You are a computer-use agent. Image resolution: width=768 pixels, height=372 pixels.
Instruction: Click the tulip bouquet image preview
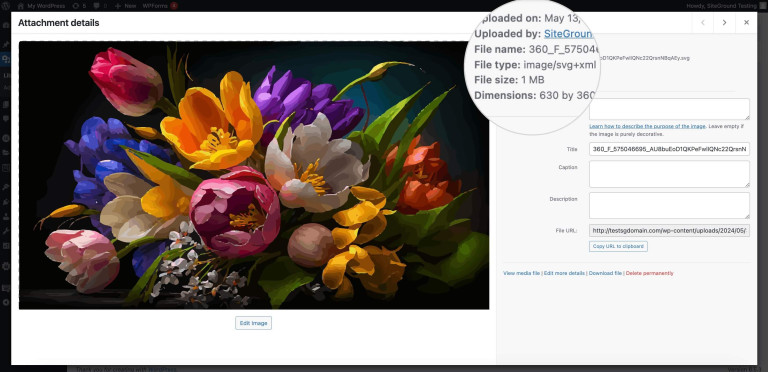coord(254,175)
